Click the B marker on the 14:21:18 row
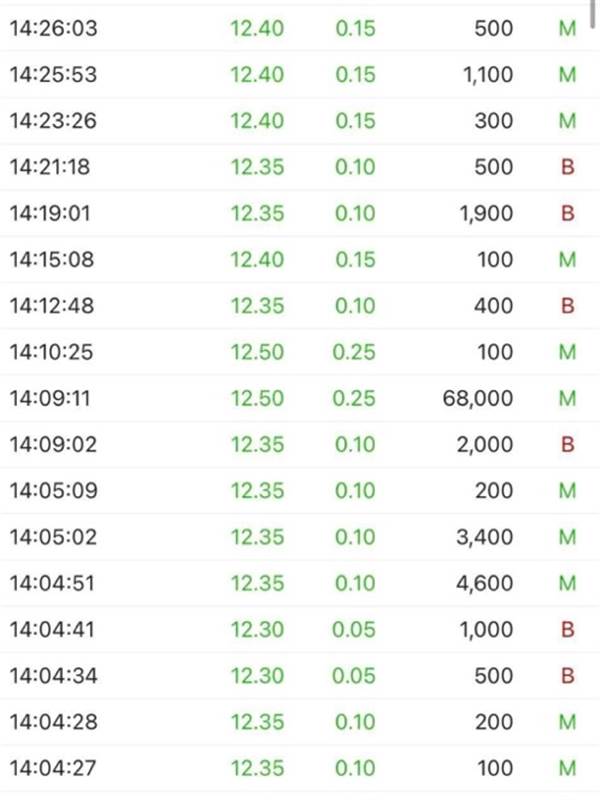 pyautogui.click(x=567, y=167)
